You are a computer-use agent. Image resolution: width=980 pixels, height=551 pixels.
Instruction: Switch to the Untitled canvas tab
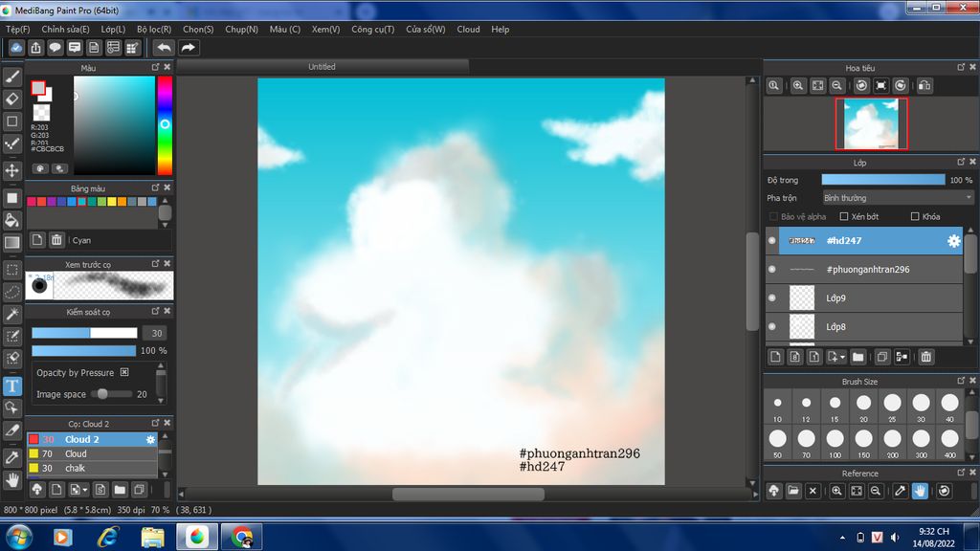tap(322, 66)
